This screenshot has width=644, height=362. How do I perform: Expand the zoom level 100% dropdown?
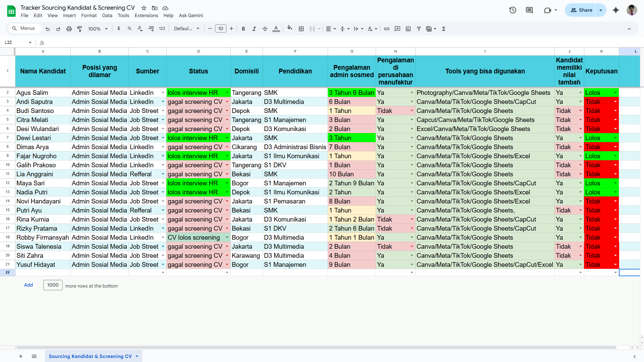(x=98, y=29)
